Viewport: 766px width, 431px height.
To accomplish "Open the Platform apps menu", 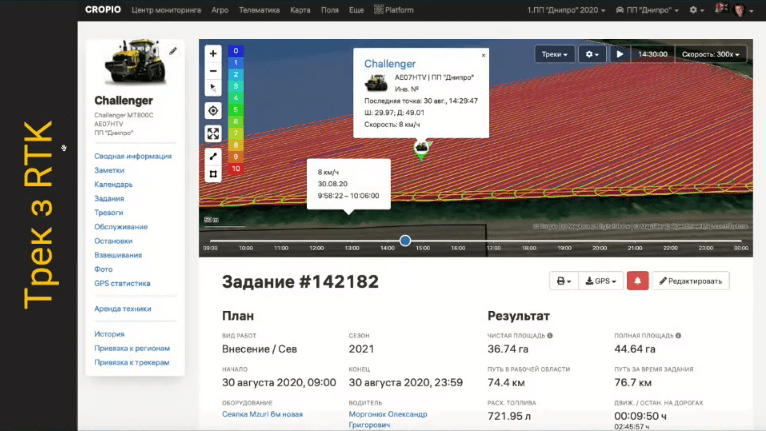I will tap(394, 10).
